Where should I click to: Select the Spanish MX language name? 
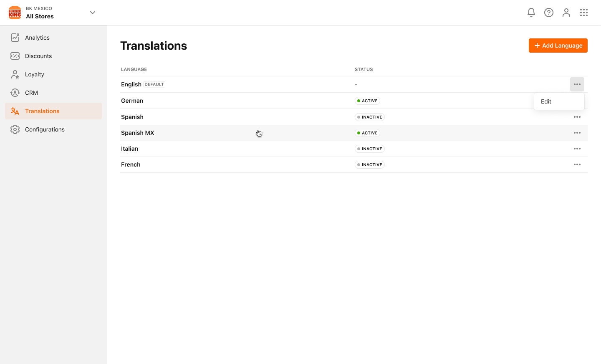point(138,133)
